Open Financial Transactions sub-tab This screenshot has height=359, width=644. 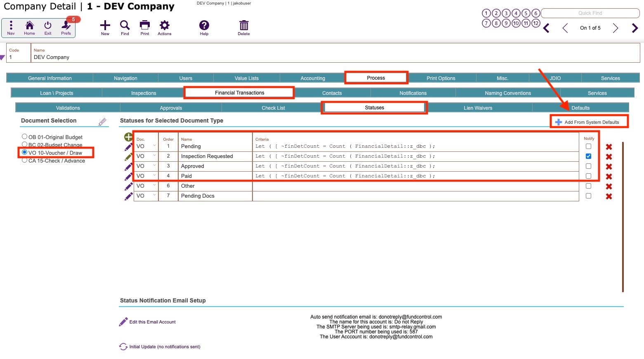[239, 92]
